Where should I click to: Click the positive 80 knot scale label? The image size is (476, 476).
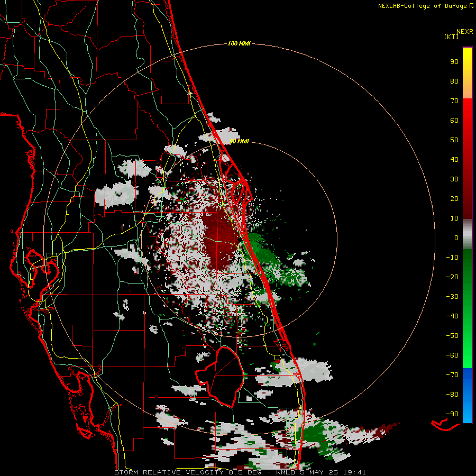[x=454, y=81]
